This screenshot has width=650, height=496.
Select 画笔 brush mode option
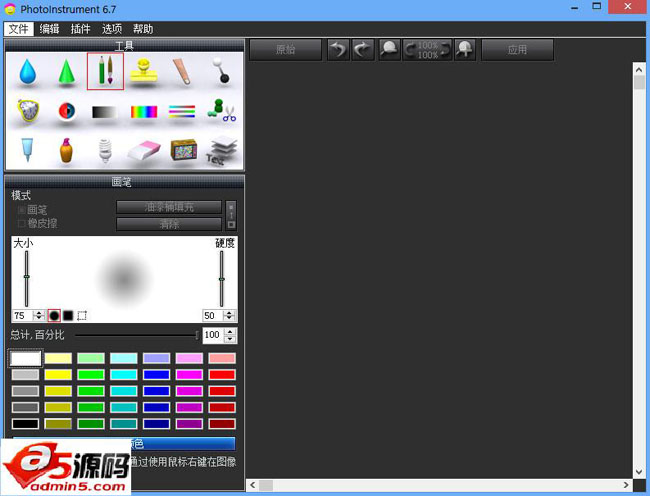[32, 210]
